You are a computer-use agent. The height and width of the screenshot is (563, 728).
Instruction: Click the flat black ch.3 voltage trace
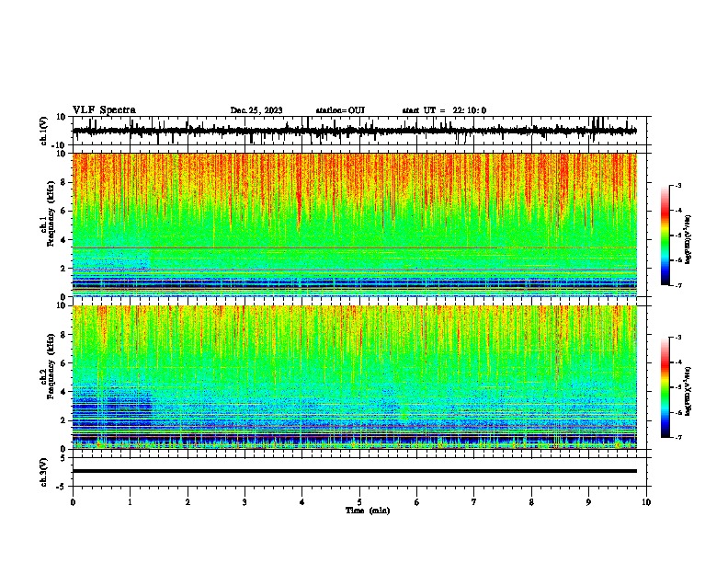tap(355, 471)
